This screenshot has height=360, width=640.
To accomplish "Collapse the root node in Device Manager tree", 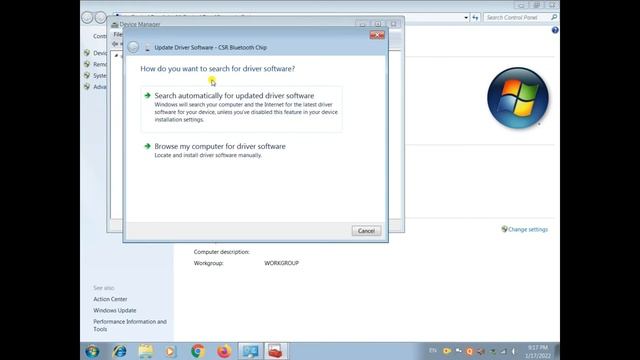I will tap(116, 56).
